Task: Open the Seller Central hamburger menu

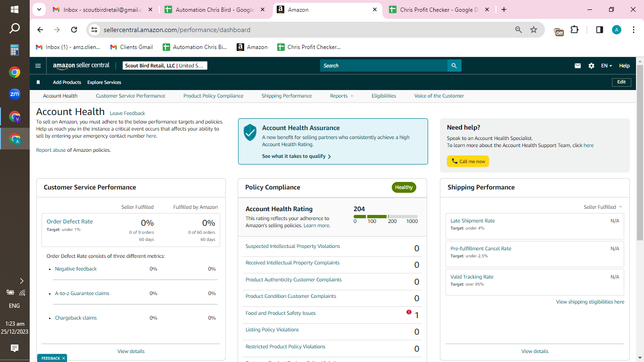Action: 38,66
